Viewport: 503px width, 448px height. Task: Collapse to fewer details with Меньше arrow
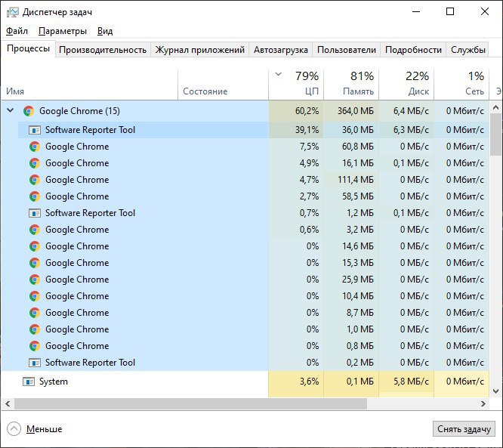coord(14,429)
